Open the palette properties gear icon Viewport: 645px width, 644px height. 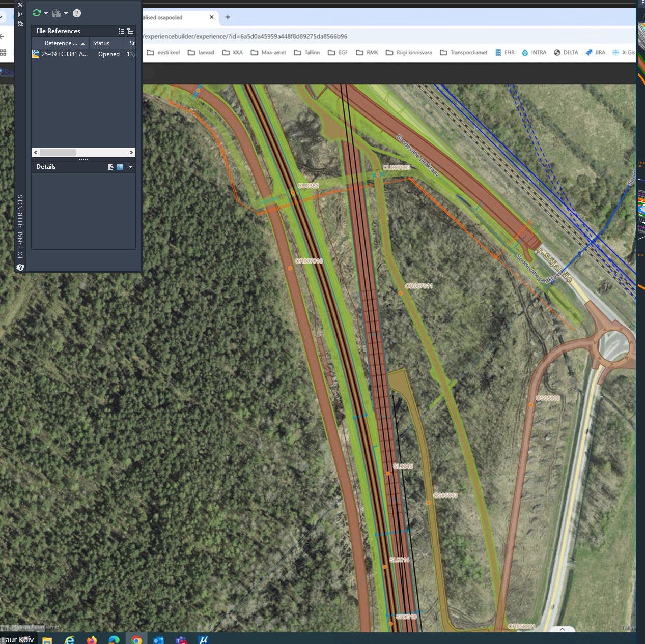20,24
